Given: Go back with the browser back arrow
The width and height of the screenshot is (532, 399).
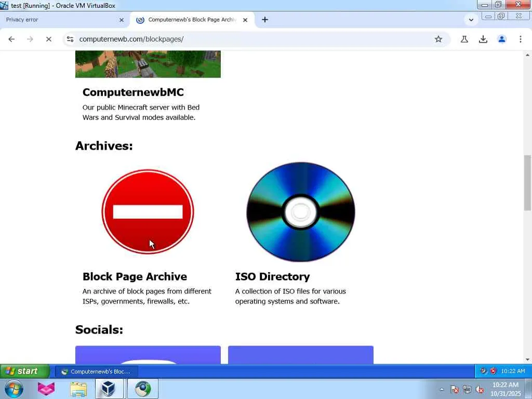Looking at the screenshot, I should pos(11,39).
